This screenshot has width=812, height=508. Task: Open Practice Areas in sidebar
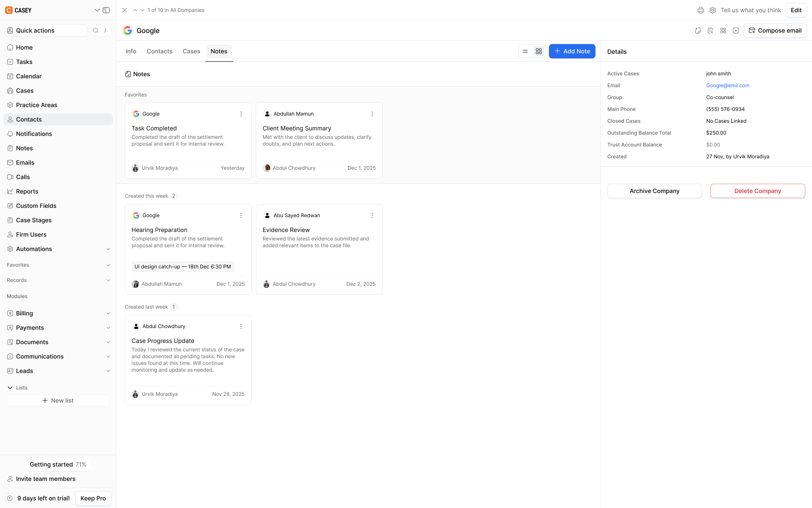[58, 105]
